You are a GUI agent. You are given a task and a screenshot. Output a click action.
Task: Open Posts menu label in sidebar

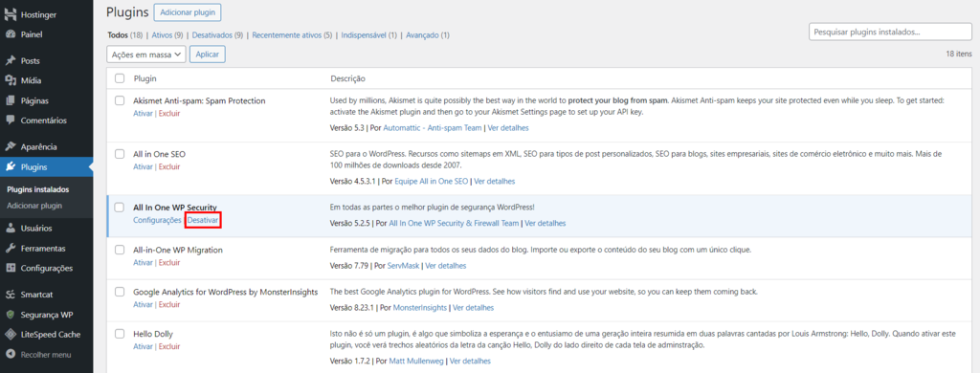pyautogui.click(x=30, y=61)
